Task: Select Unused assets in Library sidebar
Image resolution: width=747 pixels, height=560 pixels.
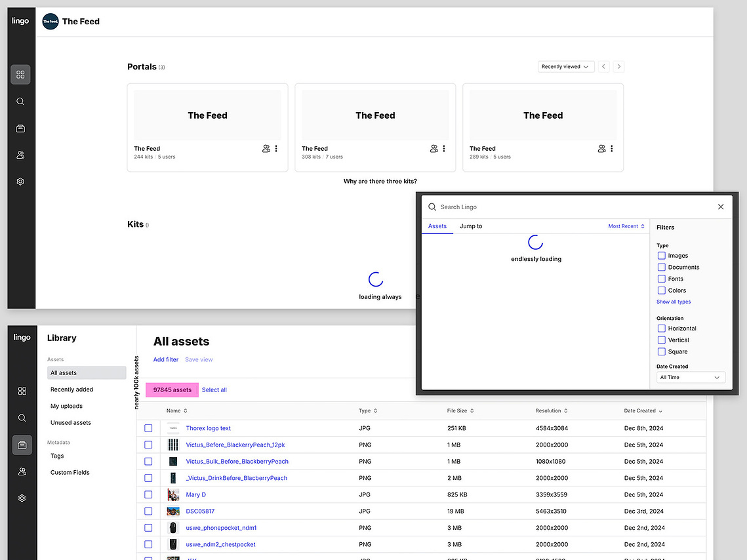Action: (71, 423)
